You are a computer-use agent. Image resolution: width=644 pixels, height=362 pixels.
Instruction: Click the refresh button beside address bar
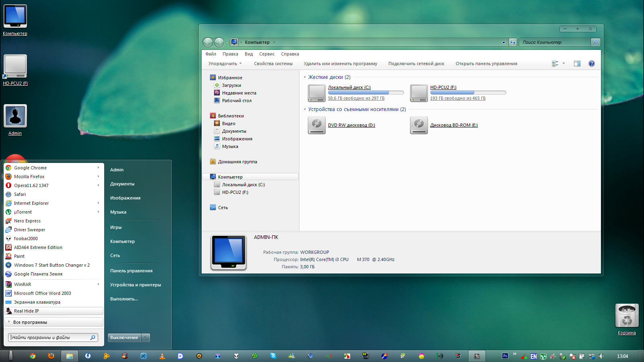click(x=512, y=42)
